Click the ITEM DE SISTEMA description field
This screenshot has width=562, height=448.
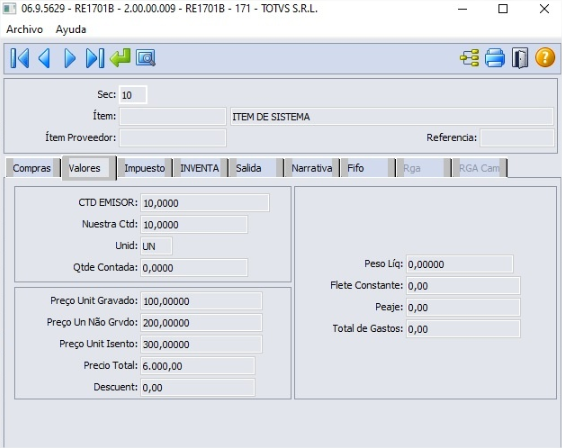pyautogui.click(x=392, y=116)
